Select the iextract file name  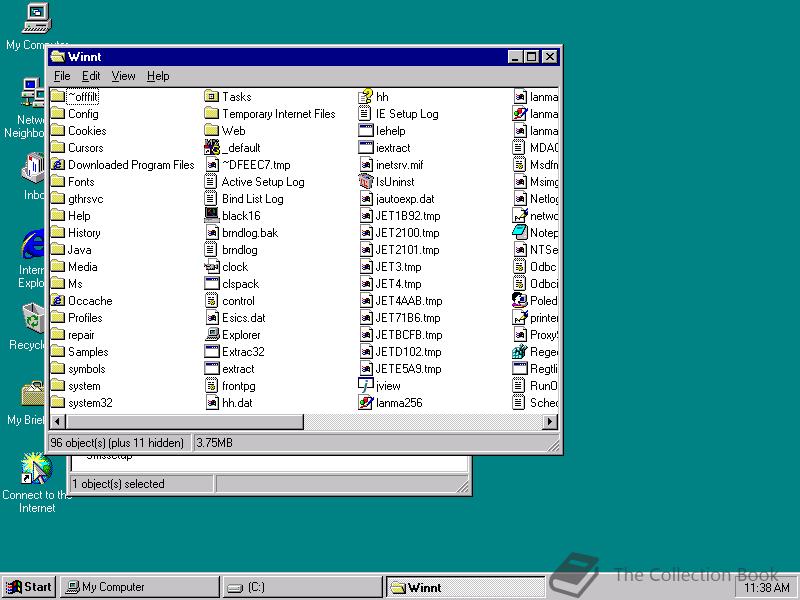pos(393,148)
